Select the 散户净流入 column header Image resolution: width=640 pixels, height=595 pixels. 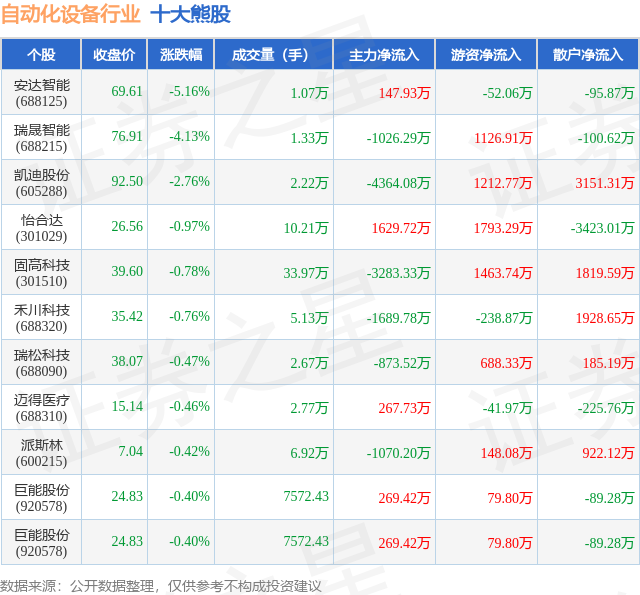(588, 55)
